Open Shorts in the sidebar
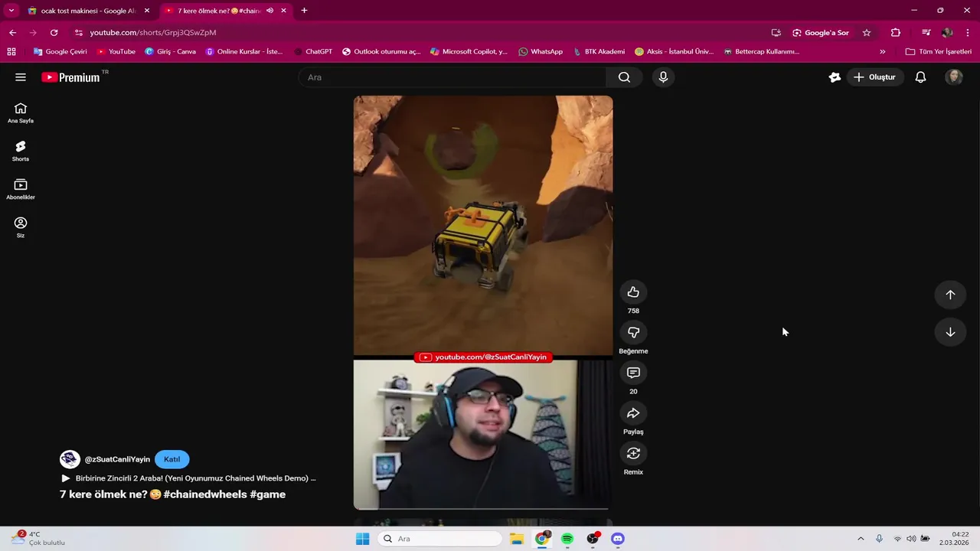Screen dimensions: 980x551 21,151
